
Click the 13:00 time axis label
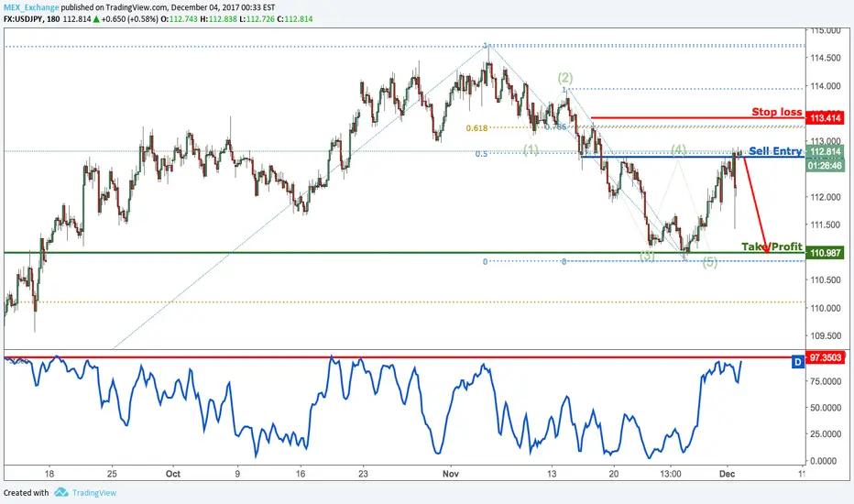pyautogui.click(x=671, y=474)
